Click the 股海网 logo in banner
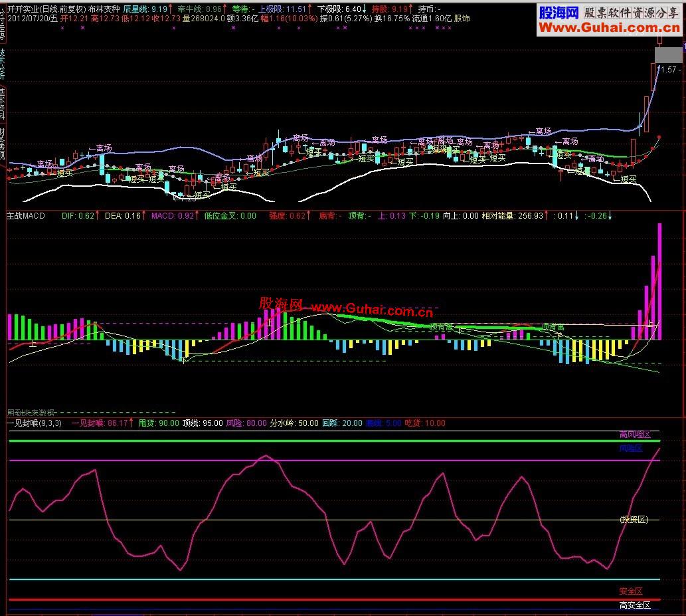Viewport: 686px width, 616px height. (x=558, y=13)
